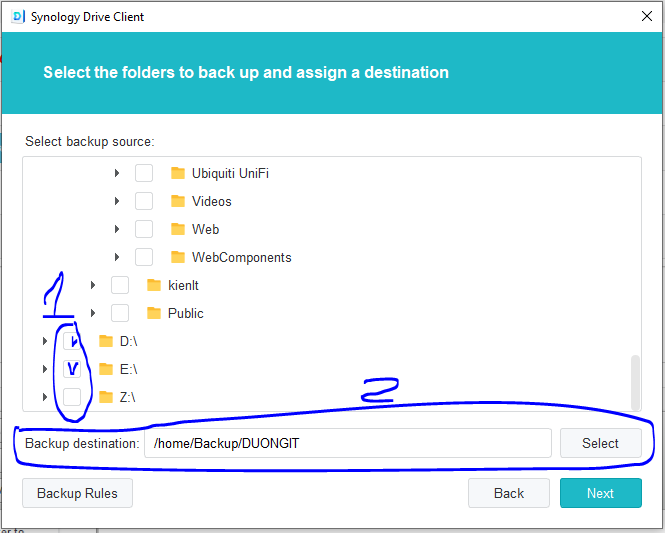
Task: Check the kienlt folder checkbox
Action: (120, 285)
